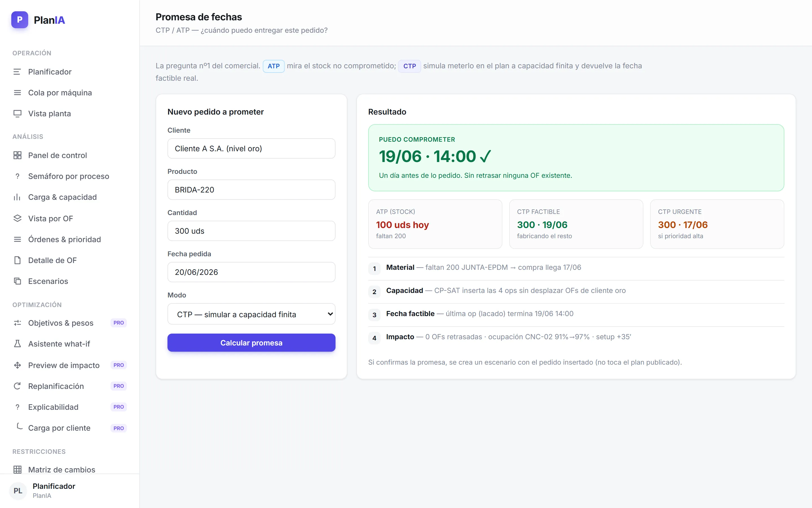
Task: Click the Cola por máquina list icon
Action: (17, 93)
